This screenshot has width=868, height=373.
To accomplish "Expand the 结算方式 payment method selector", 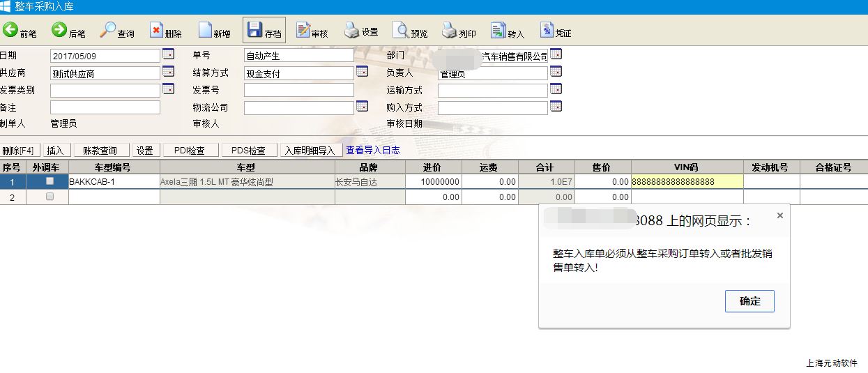I will click(x=362, y=72).
